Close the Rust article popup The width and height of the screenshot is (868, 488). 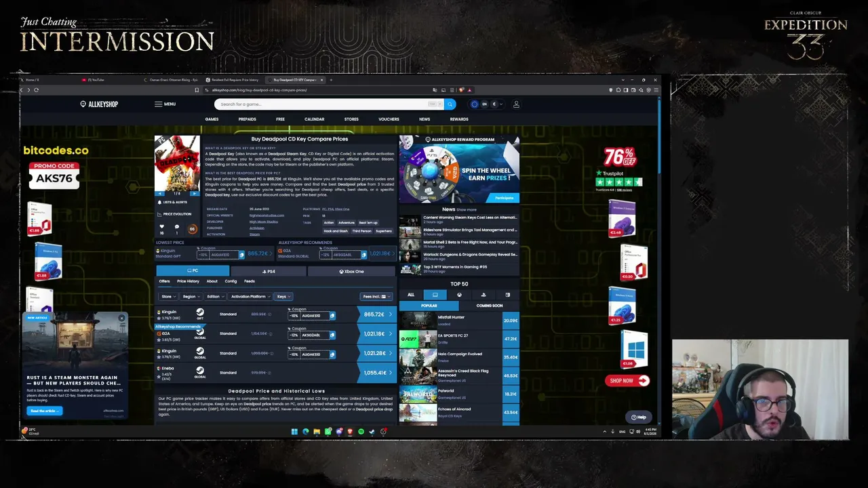point(121,318)
